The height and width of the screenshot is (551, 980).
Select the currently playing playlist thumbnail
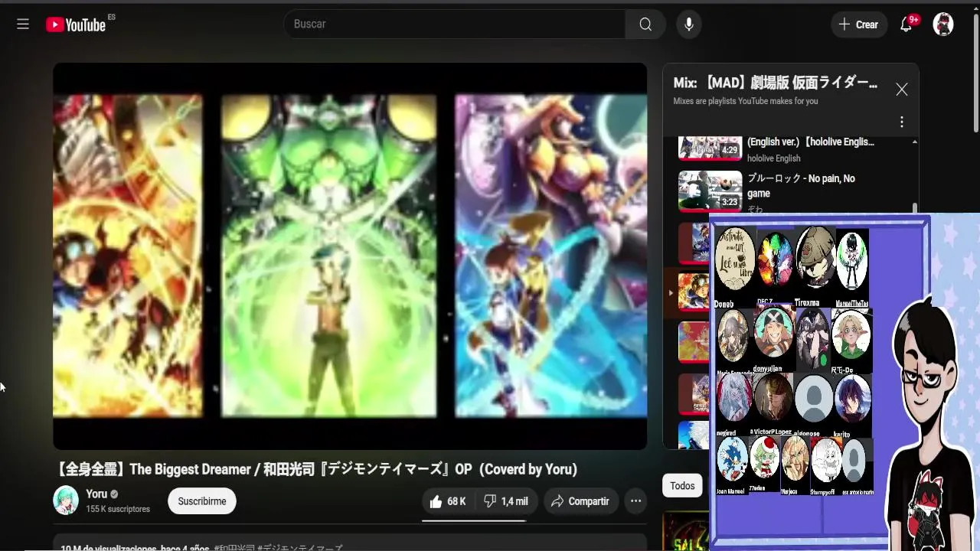click(694, 293)
